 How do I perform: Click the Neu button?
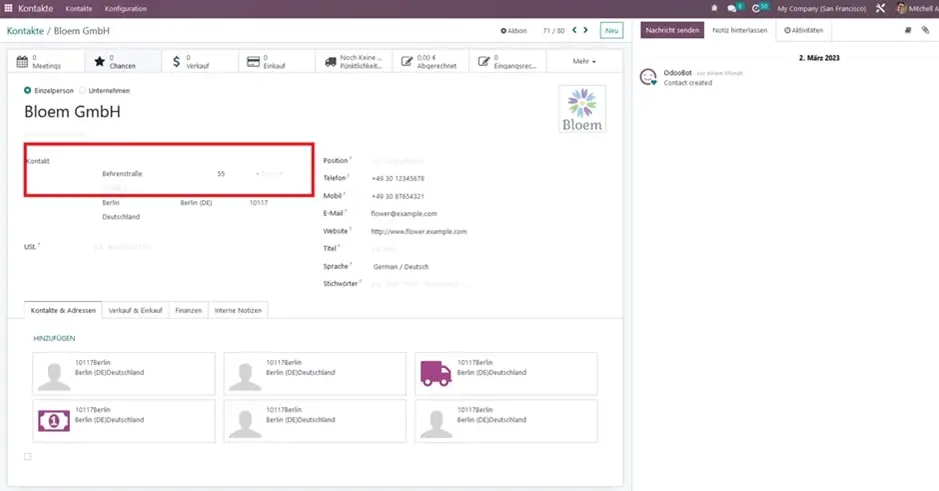[x=611, y=31]
